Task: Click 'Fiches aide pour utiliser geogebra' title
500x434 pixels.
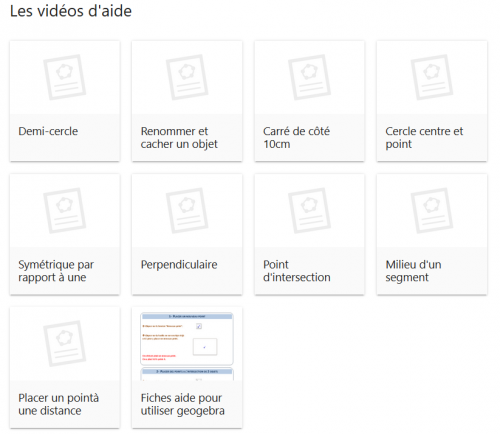Action: (182, 404)
